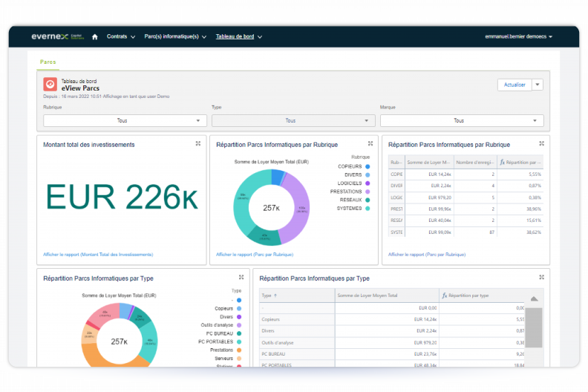Screen dimensions: 588x392
Task: Click the EUR 23,76k cell in Type table
Action: 387,354
